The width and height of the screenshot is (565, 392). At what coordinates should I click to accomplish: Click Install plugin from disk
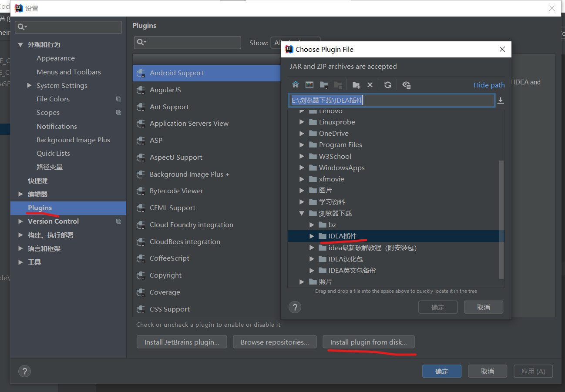[x=369, y=342]
